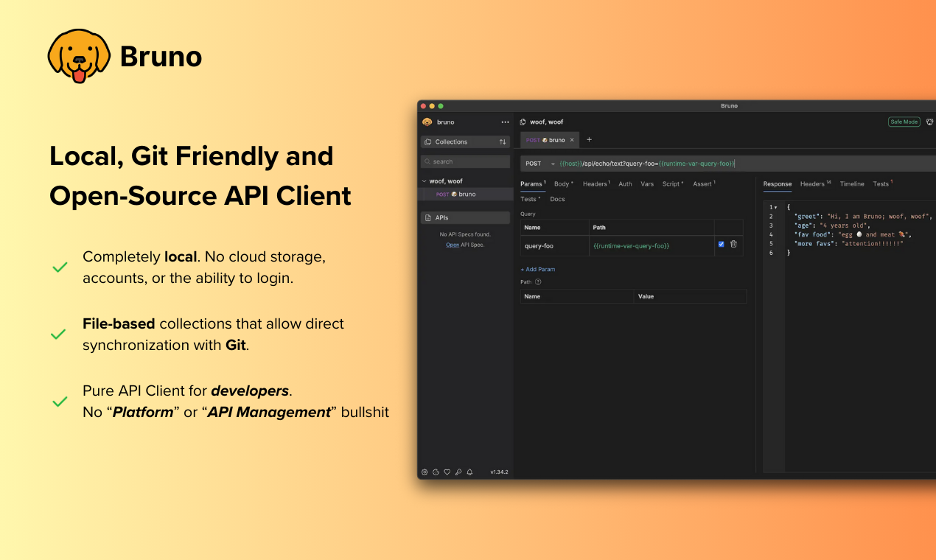This screenshot has height=560, width=936.
Task: Click the sort icon beside Collections
Action: pyautogui.click(x=503, y=142)
